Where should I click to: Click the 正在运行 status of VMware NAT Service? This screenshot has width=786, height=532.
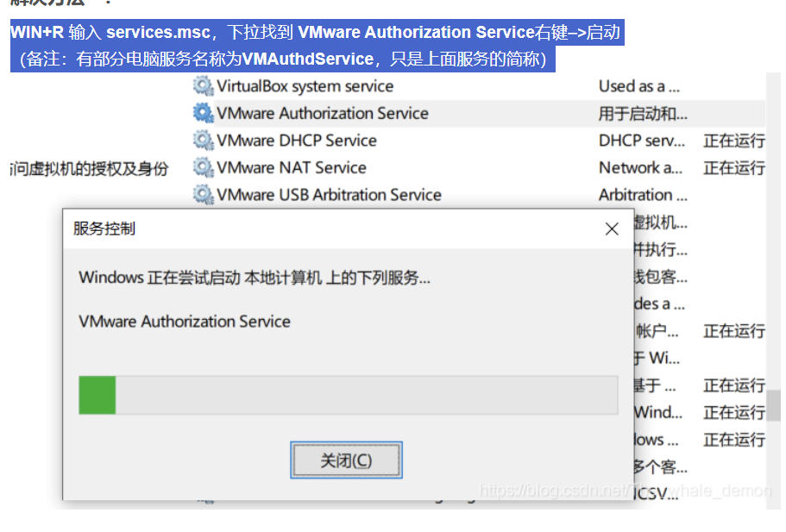tap(734, 168)
